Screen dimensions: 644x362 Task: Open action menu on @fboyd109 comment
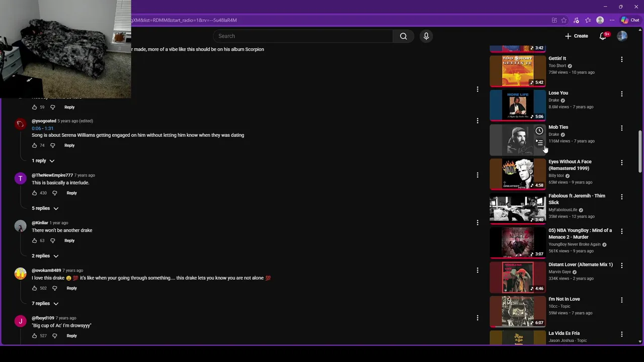coord(477,318)
